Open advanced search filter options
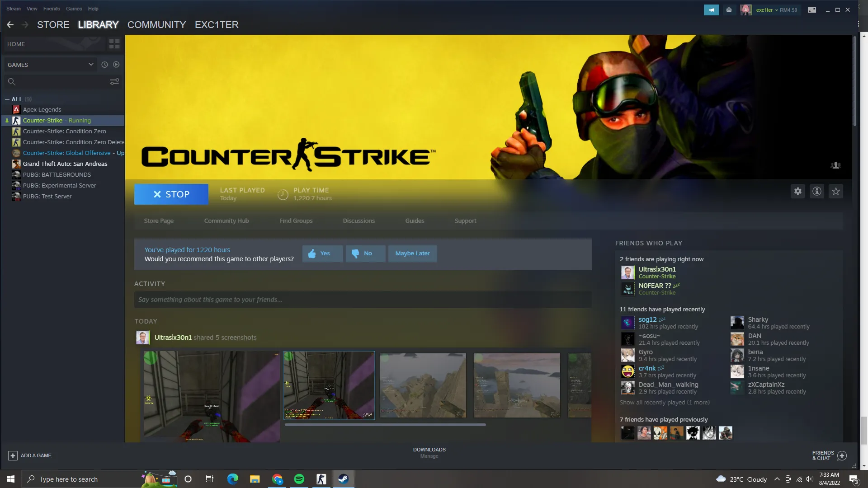This screenshot has width=868, height=488. [x=114, y=82]
